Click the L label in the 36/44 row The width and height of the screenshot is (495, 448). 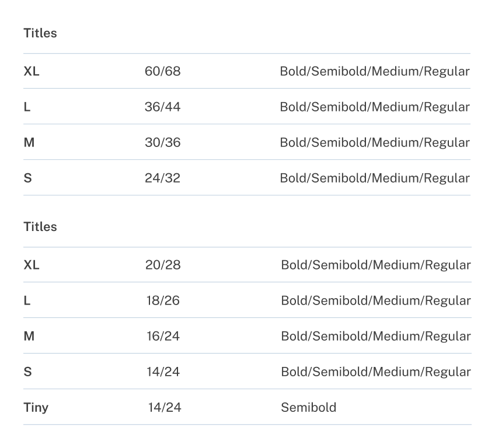[x=27, y=107]
